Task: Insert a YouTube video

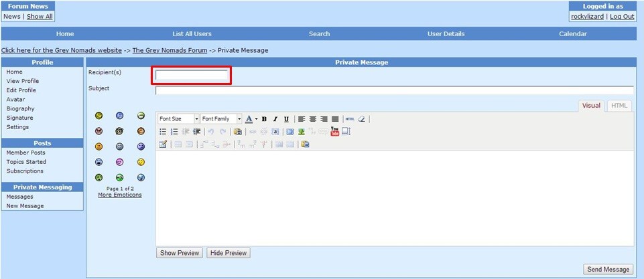Action: [334, 132]
